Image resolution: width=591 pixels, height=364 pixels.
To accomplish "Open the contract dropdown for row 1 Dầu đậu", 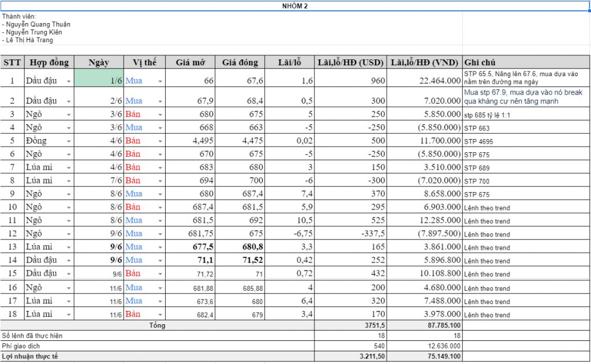I will click(x=69, y=81).
